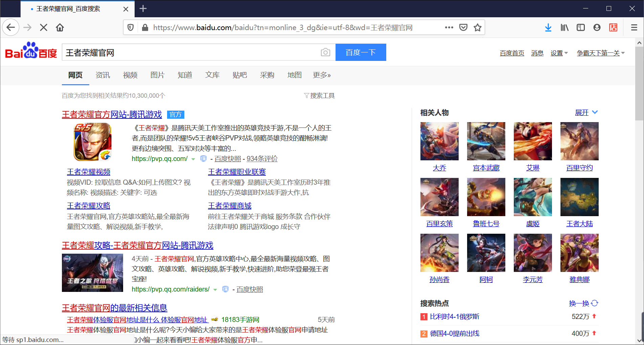Open hot search 比利时4-1俄罗斯
Viewport: 644px width, 345px height.
pyautogui.click(x=455, y=317)
